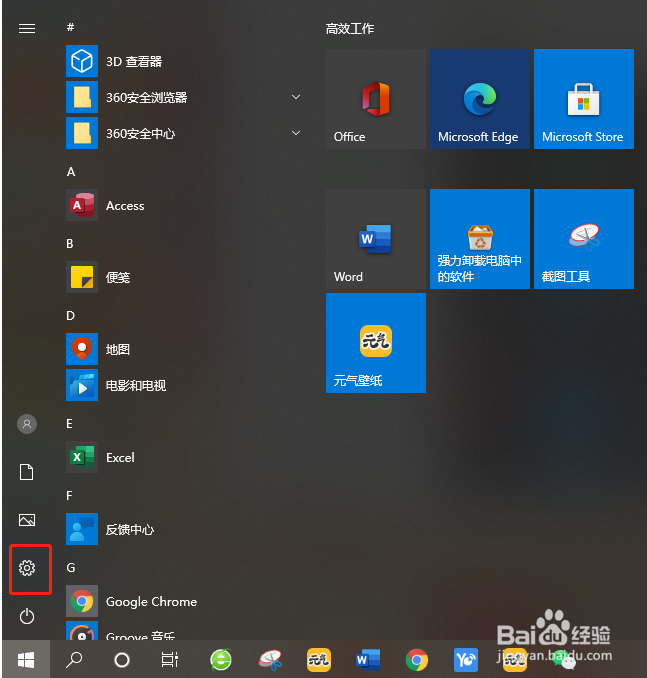Click the Word tile

pyautogui.click(x=376, y=239)
